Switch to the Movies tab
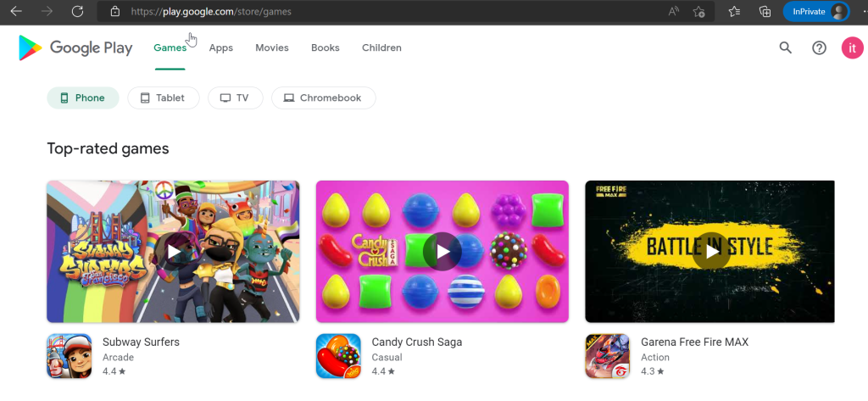 pos(272,47)
